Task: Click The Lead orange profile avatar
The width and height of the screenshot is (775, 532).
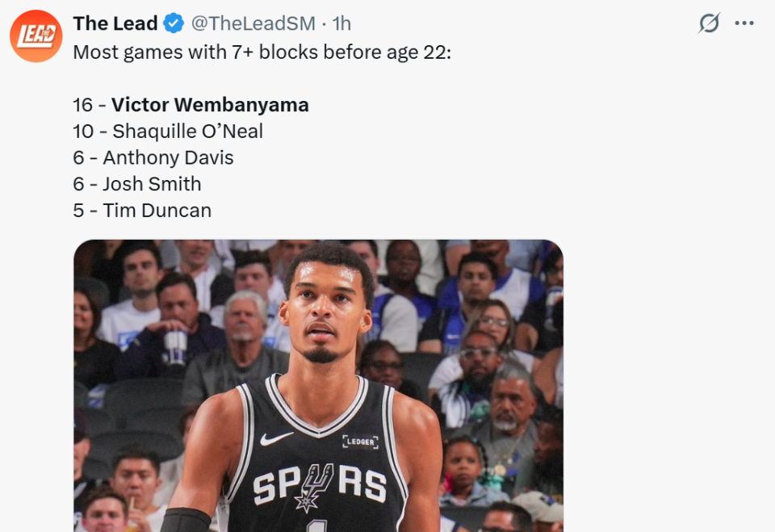Action: tap(36, 36)
